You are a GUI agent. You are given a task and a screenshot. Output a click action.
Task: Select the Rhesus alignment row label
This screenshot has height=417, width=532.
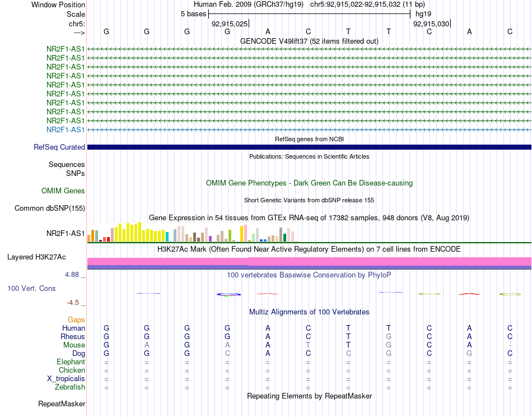73,336
